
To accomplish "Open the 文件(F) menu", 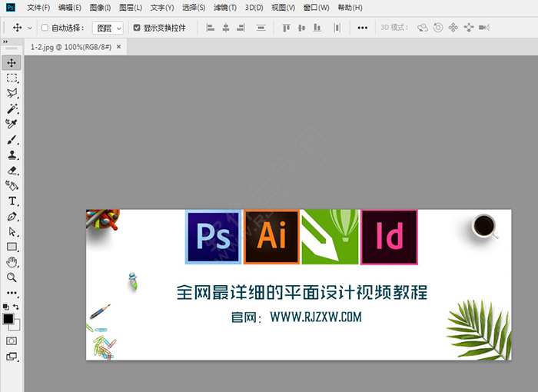I will 38,8.
